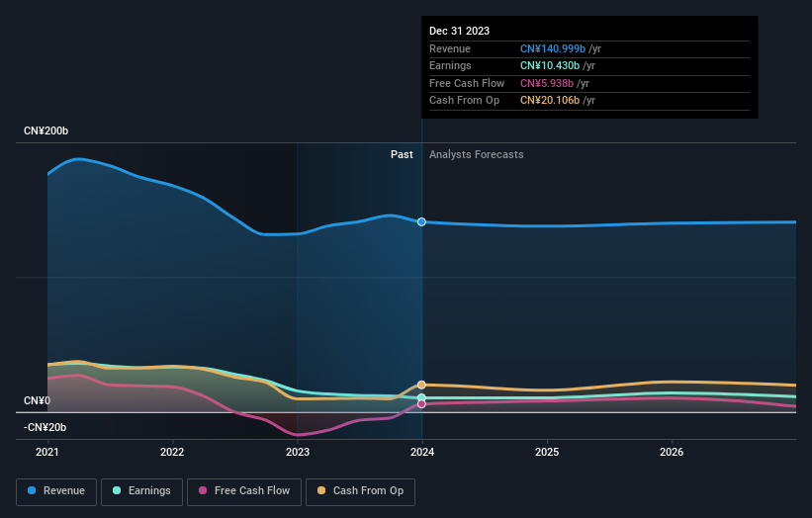Click the CN¥200b y-axis label
The width and height of the screenshot is (812, 518).
click(46, 130)
